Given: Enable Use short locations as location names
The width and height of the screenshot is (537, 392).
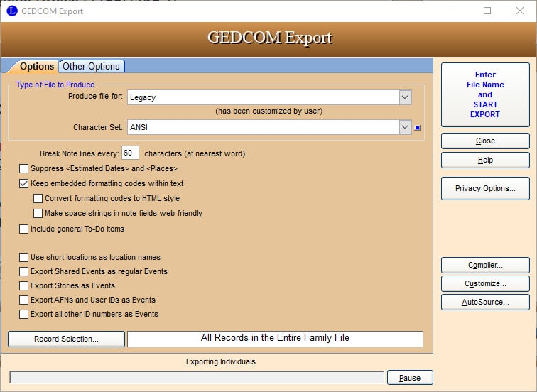Looking at the screenshot, I should (24, 257).
